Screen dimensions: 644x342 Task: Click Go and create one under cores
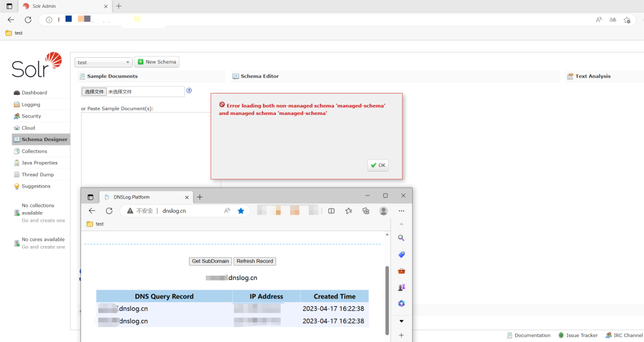click(x=44, y=247)
